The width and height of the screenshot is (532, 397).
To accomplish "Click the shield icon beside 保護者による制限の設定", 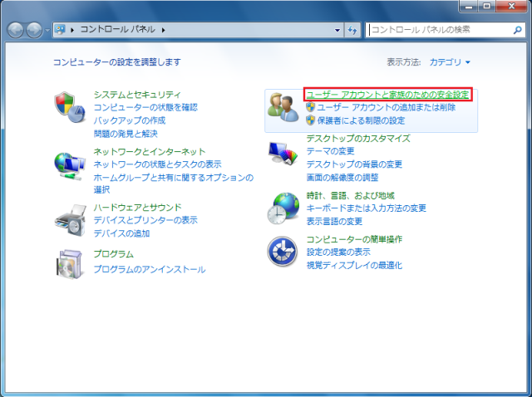I will [x=310, y=120].
